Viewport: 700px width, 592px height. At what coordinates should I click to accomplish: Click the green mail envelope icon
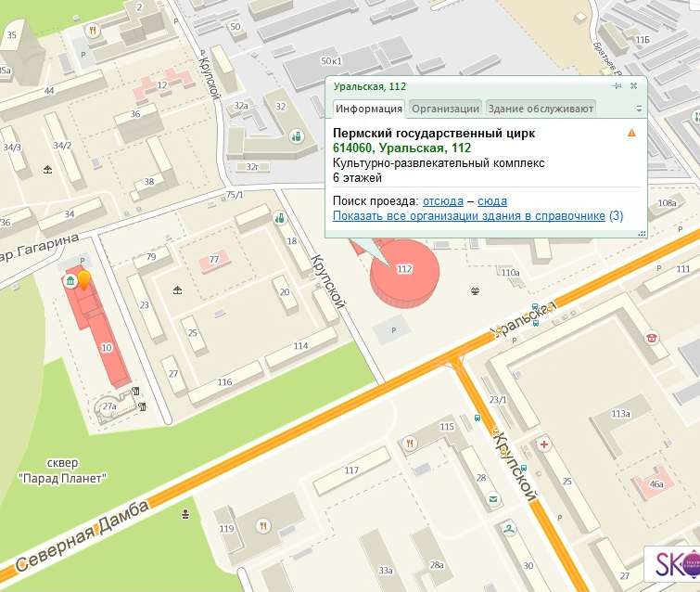click(x=493, y=499)
